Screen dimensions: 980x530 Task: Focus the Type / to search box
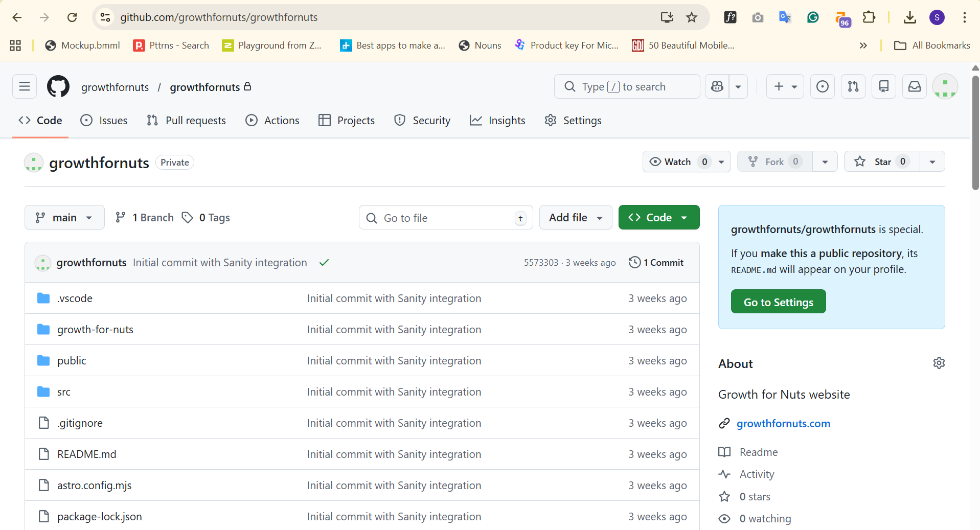coord(627,86)
